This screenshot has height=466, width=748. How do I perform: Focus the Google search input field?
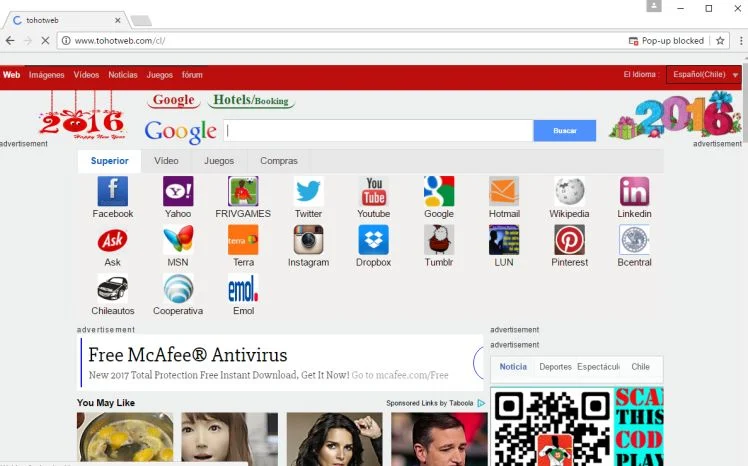coord(378,130)
